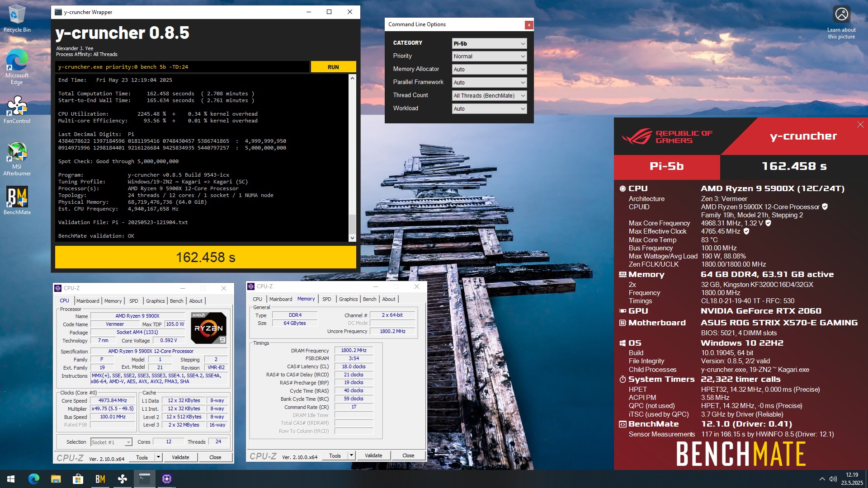The width and height of the screenshot is (868, 488).
Task: Click CPU-Z taskbar icon
Action: coord(166,479)
